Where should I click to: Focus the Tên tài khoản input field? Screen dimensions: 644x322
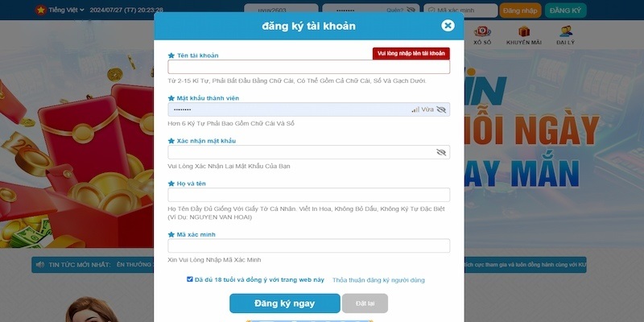pyautogui.click(x=309, y=67)
